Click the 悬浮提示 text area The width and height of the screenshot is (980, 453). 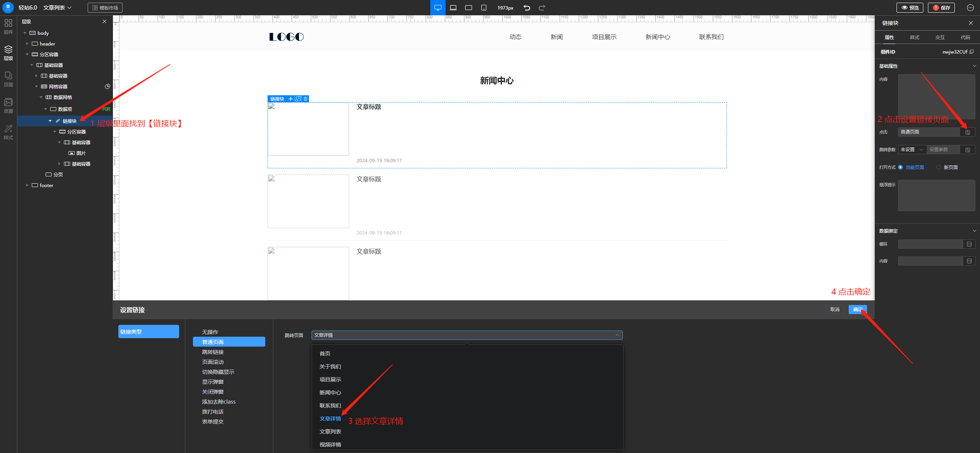[936, 196]
